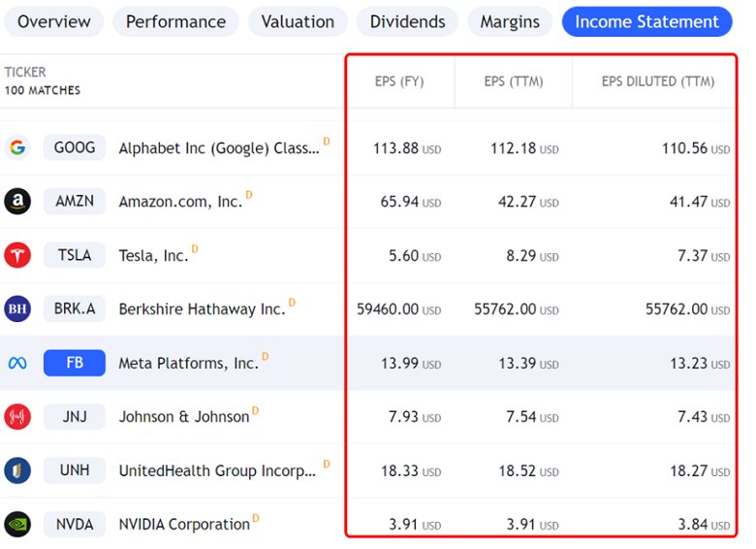Viewport: 756px width, 549px height.
Task: Open the Margins tab
Action: pyautogui.click(x=510, y=21)
